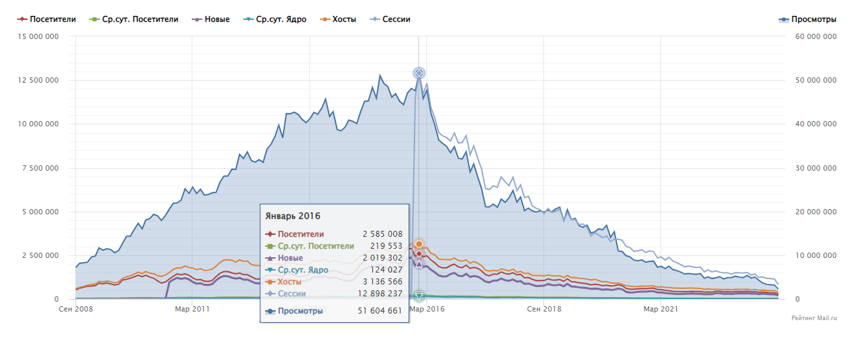Click Новые label inside tooltip
868x338 pixels.
291,258
